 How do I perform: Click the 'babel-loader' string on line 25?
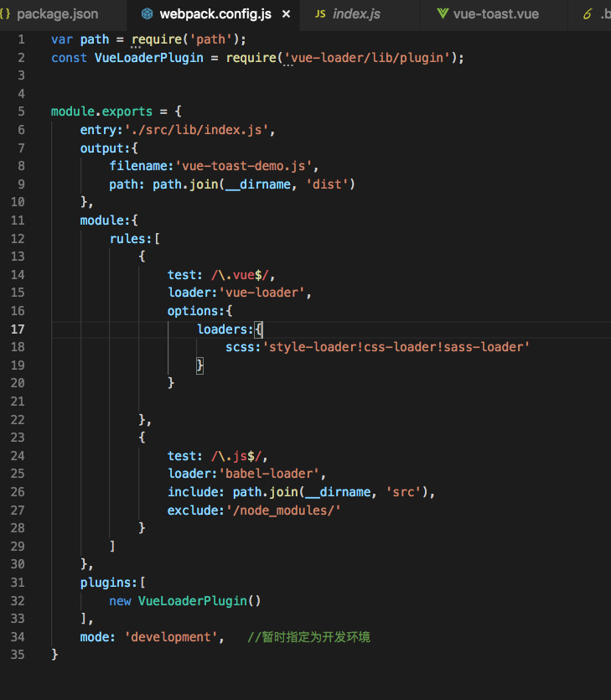pos(269,474)
